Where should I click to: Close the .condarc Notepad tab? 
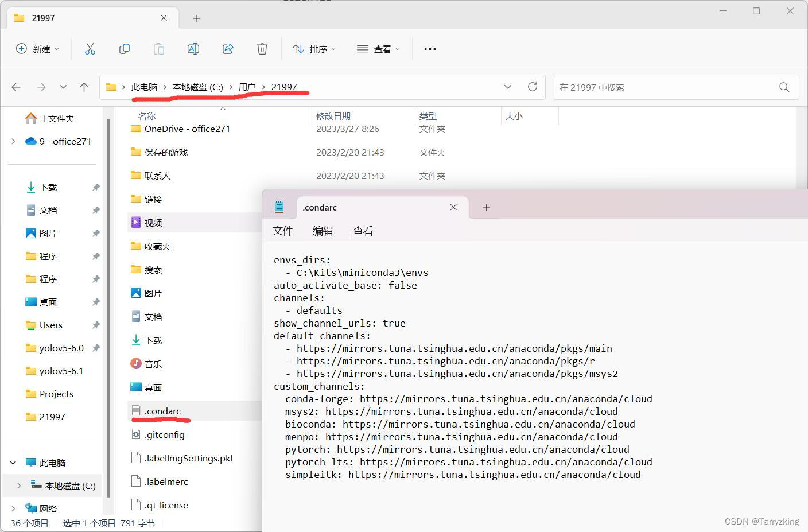(453, 207)
